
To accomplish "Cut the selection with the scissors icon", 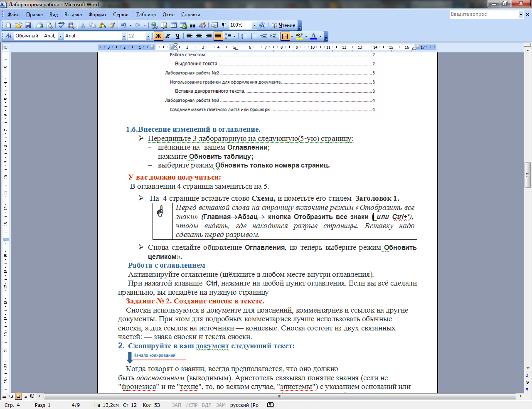I will tap(83, 25).
